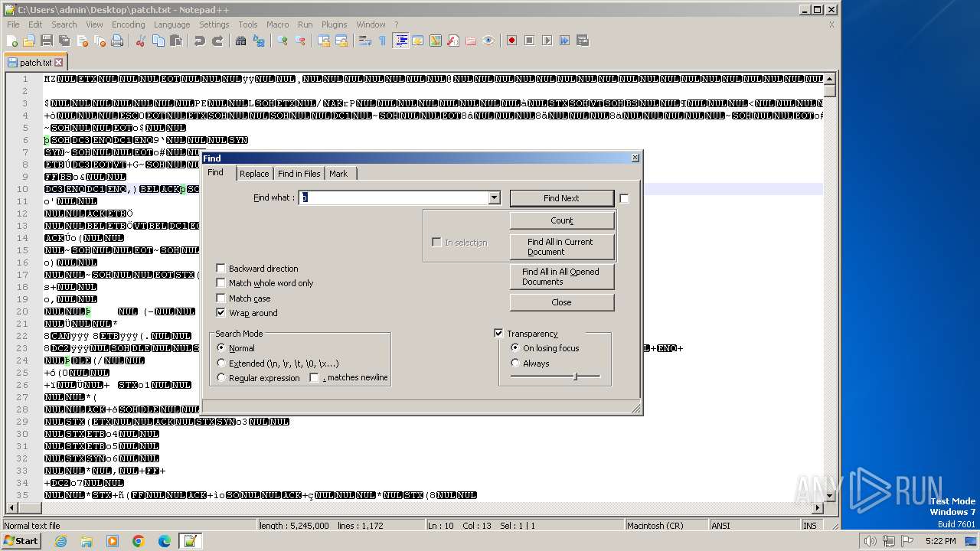Select Regular expression search mode
The image size is (980, 551).
(222, 378)
